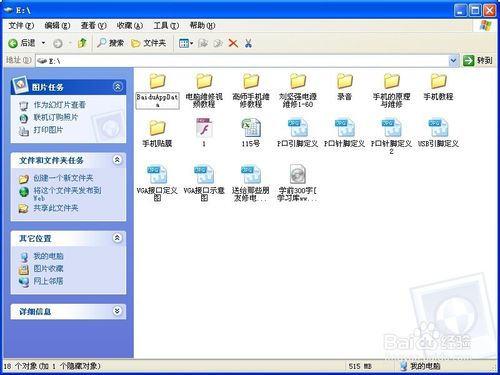This screenshot has height=375, width=500.
Task: Select the P口引脚定义 image file
Action: [298, 133]
